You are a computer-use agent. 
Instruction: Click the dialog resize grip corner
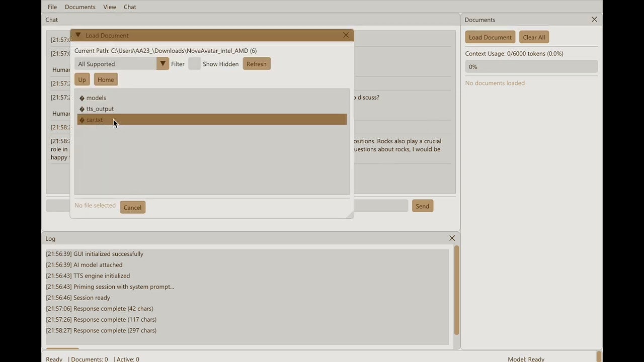pyautogui.click(x=350, y=215)
